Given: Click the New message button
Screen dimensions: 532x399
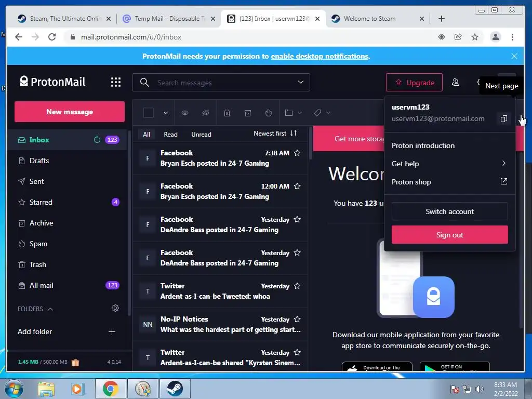Looking at the screenshot, I should click(70, 112).
